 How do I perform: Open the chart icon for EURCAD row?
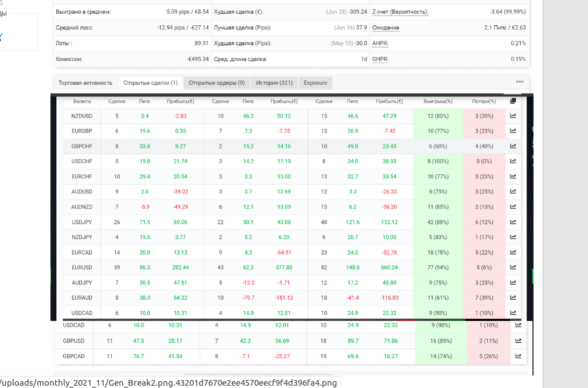click(513, 252)
